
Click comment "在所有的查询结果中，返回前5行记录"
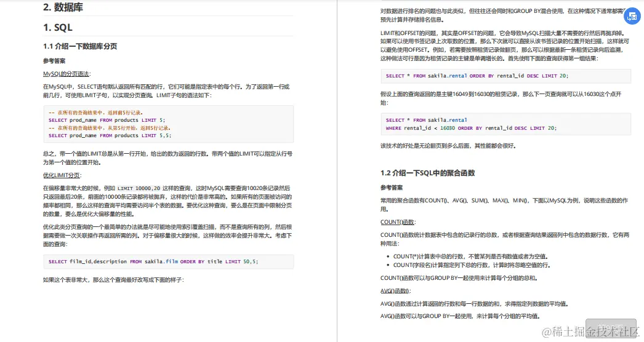100,113
